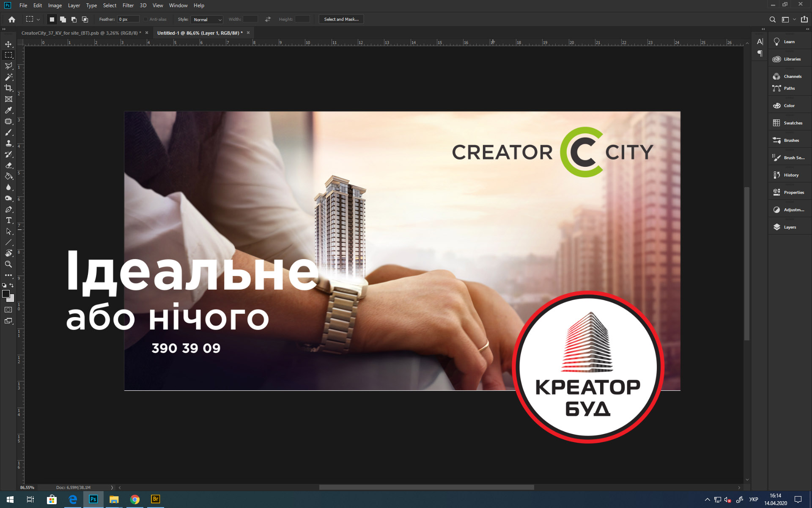
Task: Open the Search magnifier icon
Action: (772, 19)
